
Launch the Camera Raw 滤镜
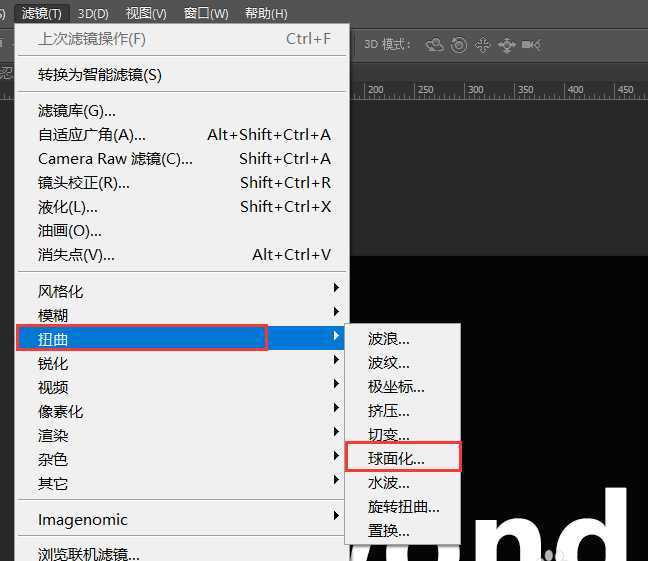pyautogui.click(x=115, y=158)
